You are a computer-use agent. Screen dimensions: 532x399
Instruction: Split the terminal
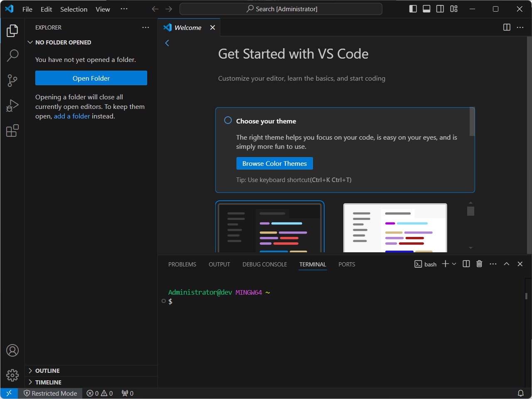(x=466, y=264)
